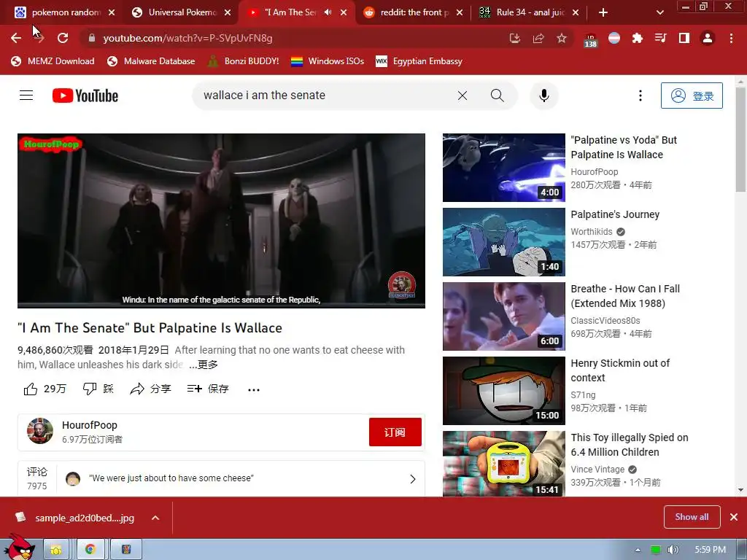Viewport: 747px width, 560px height.
Task: Click the video player
Action: pyautogui.click(x=221, y=220)
